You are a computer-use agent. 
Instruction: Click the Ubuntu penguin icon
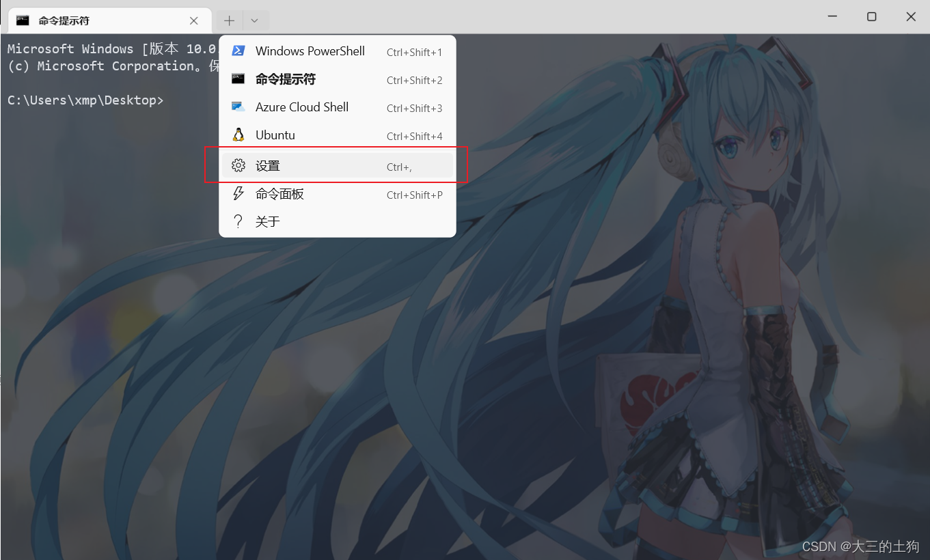(238, 135)
